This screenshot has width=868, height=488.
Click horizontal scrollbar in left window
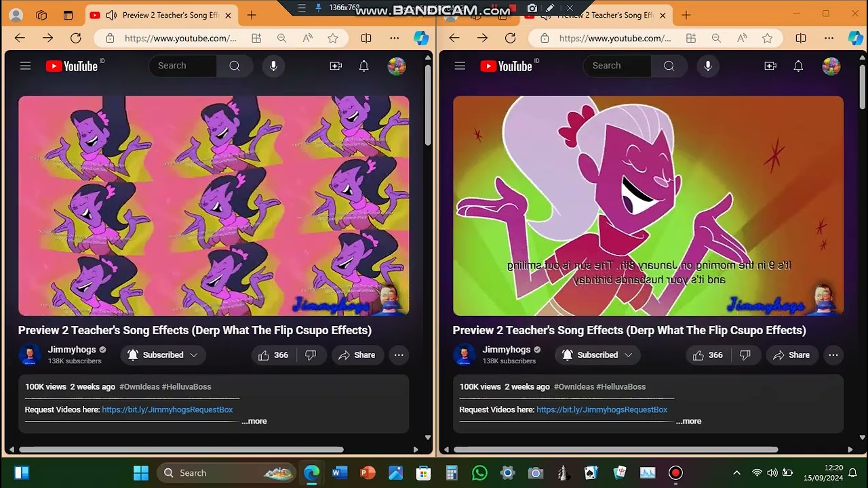181,449
